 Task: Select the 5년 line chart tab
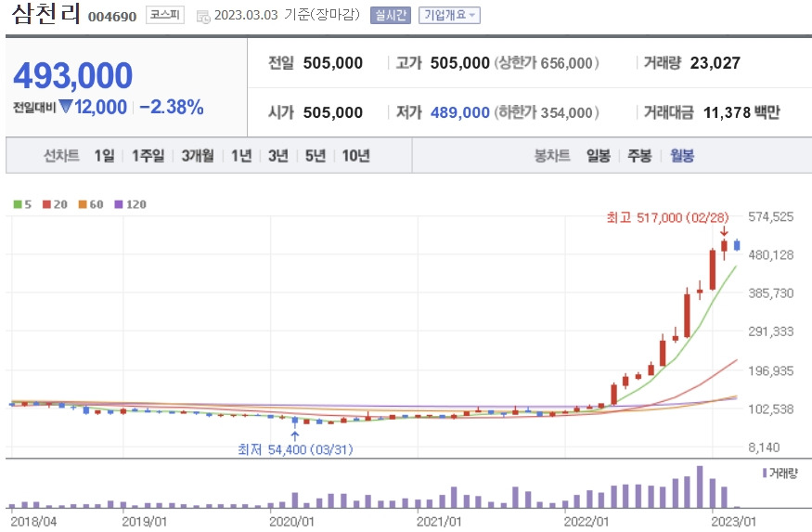click(316, 155)
